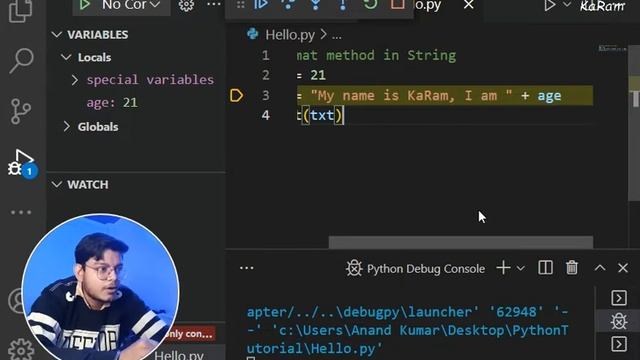The height and width of the screenshot is (360, 640).
Task: Open run options dropdown beside play icon
Action: pyautogui.click(x=567, y=5)
